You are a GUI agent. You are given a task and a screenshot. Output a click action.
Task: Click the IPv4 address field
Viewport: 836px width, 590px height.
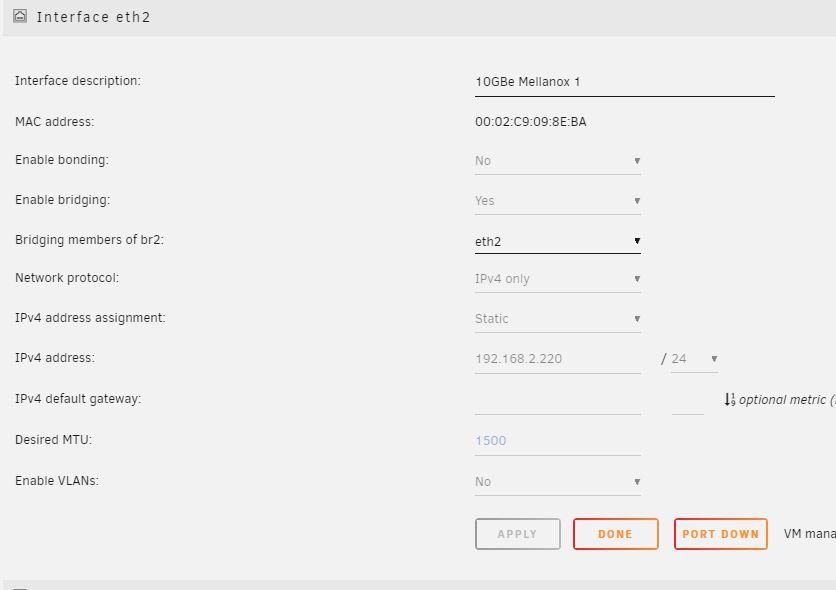pos(557,359)
